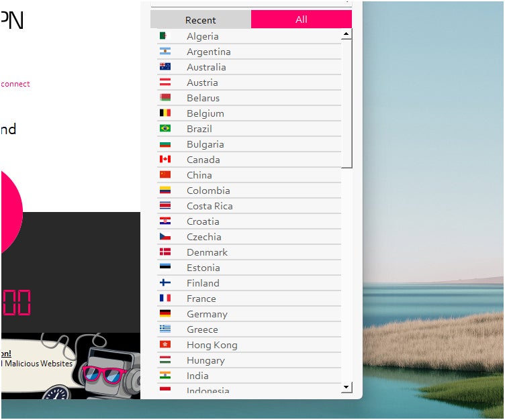Select Denmark from the list

(207, 253)
